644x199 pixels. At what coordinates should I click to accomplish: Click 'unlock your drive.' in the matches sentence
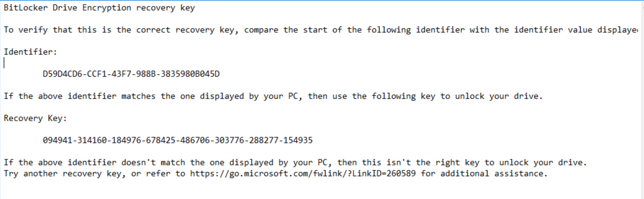tap(499, 96)
